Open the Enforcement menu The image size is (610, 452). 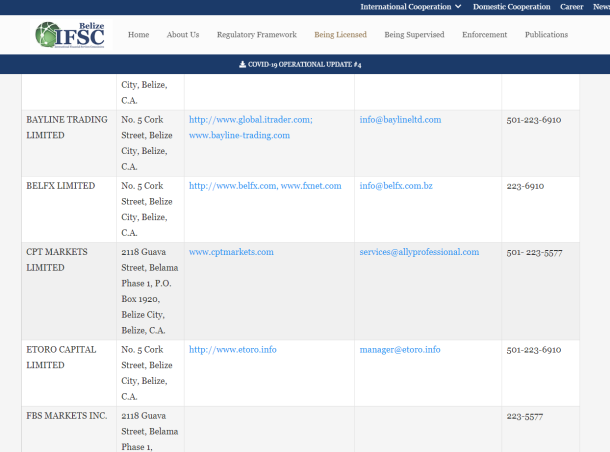484,35
